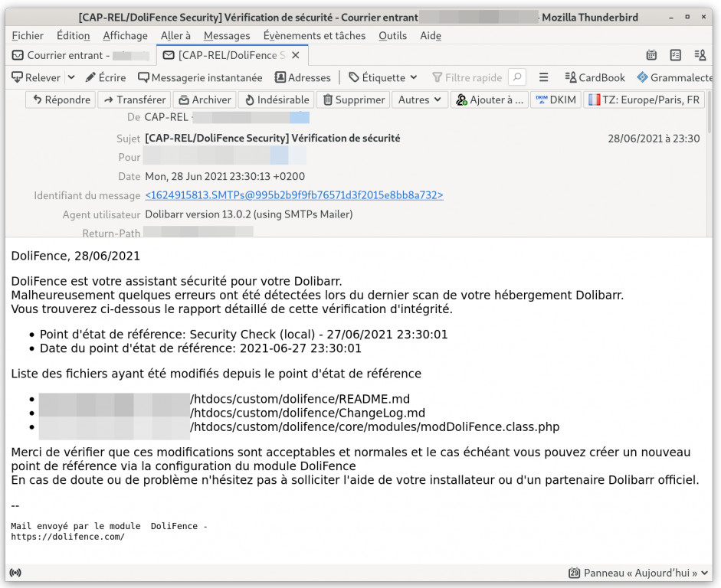This screenshot has height=588, width=721.
Task: Open the Adresses address book
Action: point(303,77)
